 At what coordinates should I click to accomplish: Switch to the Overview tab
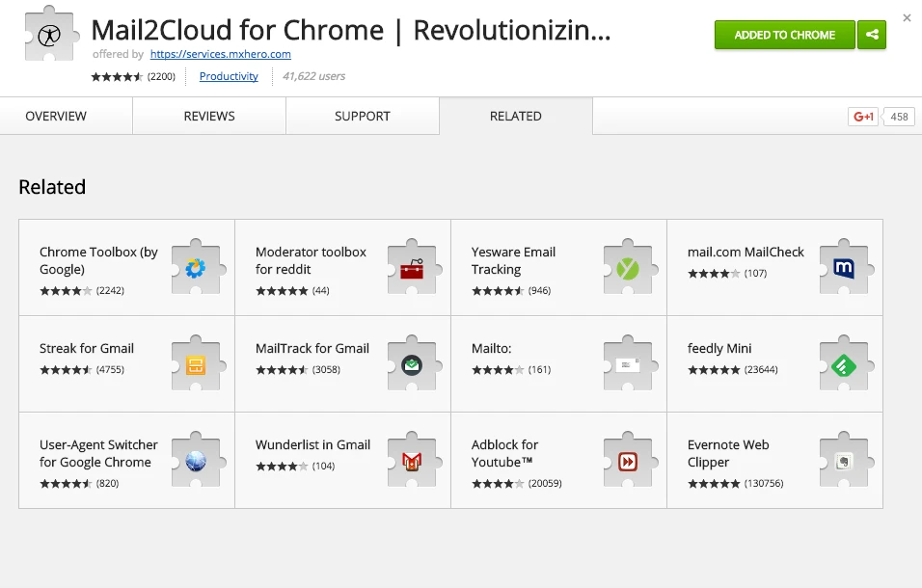pyautogui.click(x=56, y=116)
